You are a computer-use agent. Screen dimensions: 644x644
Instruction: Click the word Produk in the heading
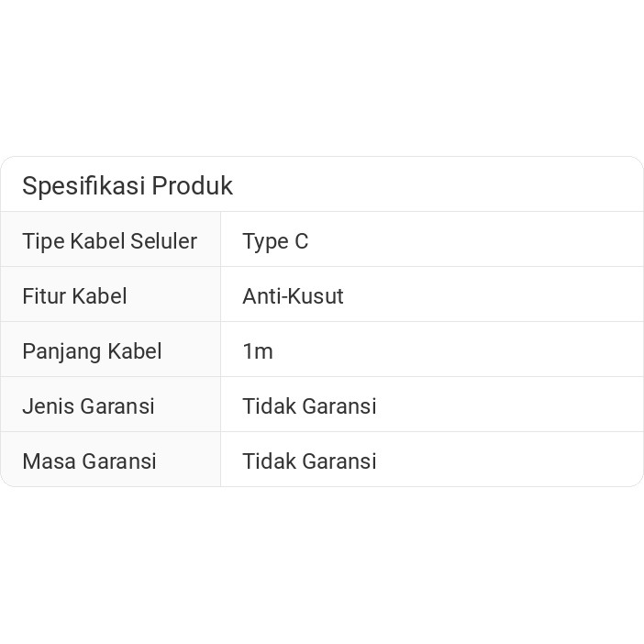point(193,185)
